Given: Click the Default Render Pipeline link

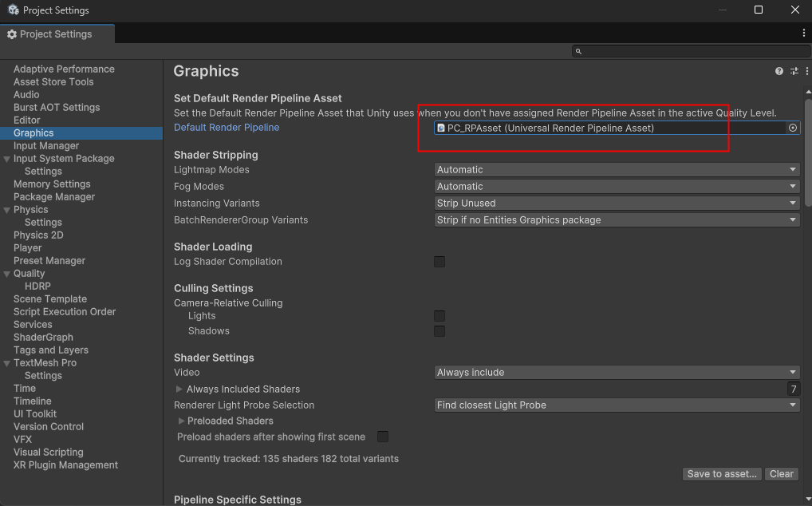Looking at the screenshot, I should point(227,128).
